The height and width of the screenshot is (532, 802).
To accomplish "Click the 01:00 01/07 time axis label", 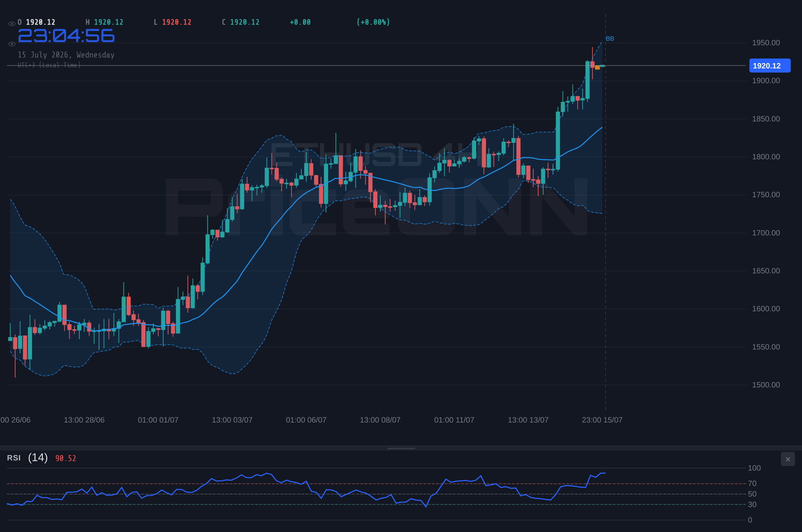I will (158, 420).
